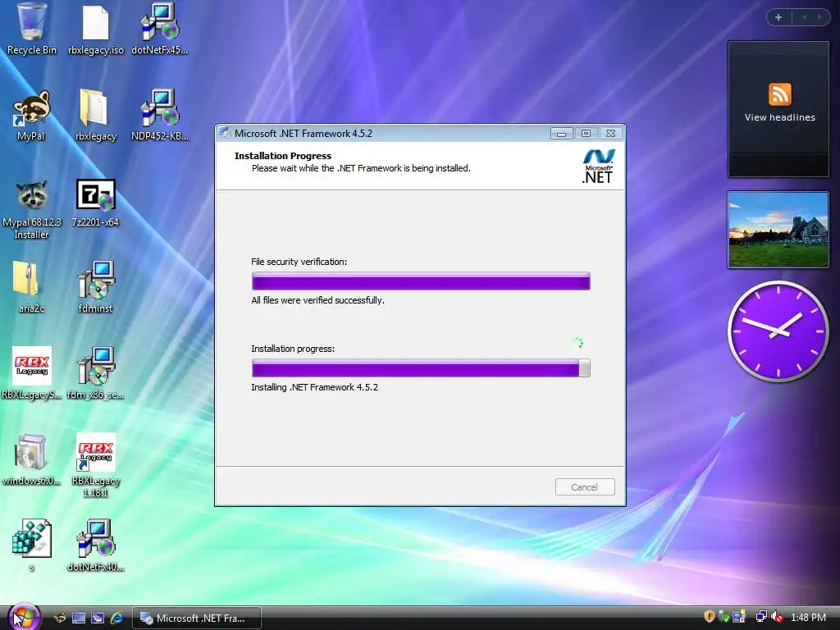Click the muted volume tray icon
Screen dimensions: 840x630
pos(778,617)
